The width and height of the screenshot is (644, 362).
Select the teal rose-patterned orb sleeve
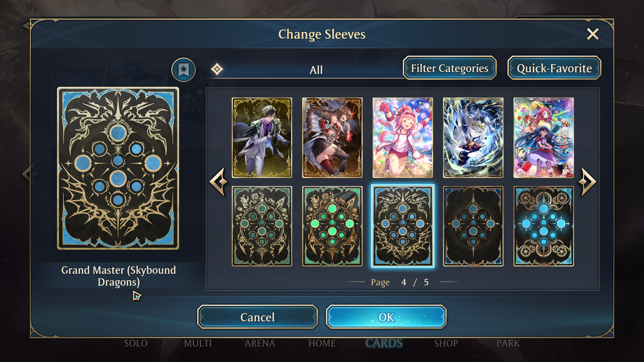(262, 226)
